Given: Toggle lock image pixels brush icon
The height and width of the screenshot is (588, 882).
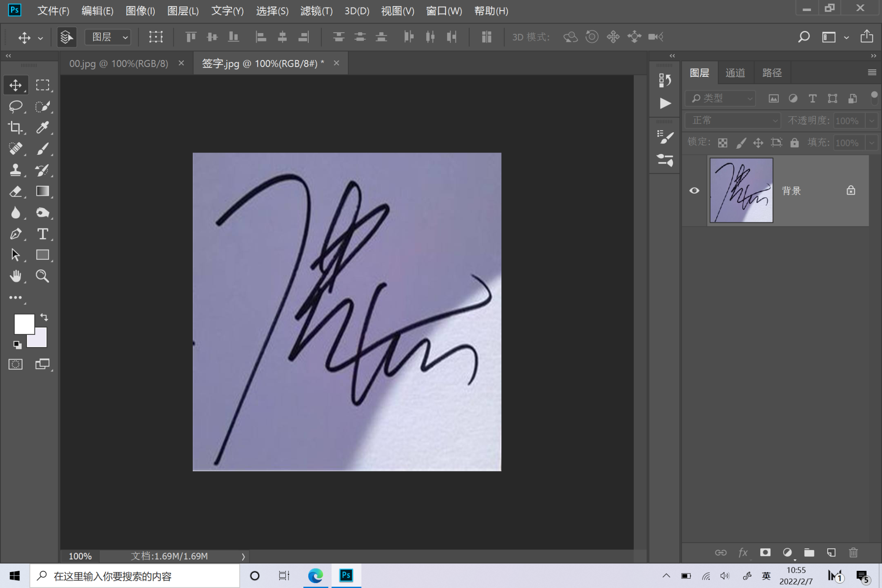Looking at the screenshot, I should click(x=741, y=142).
